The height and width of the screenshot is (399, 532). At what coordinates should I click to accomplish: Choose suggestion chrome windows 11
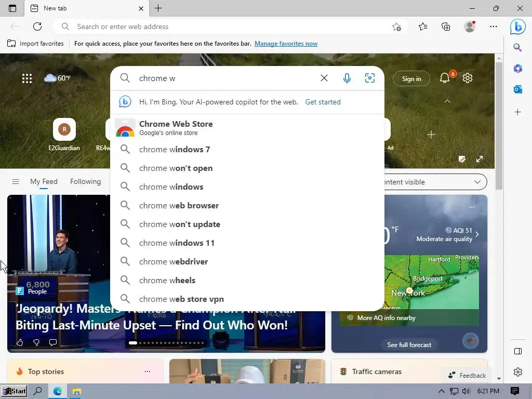click(247, 243)
